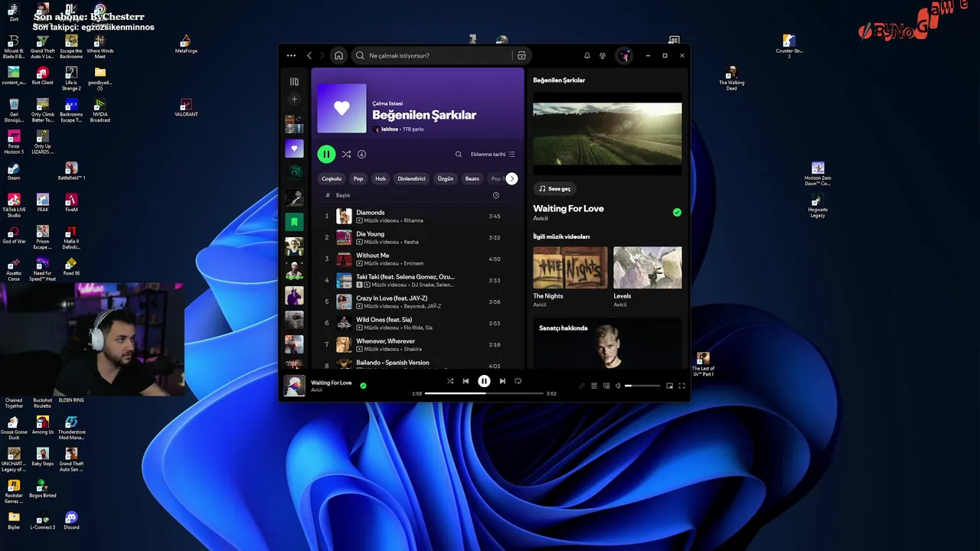Open the Friend Activity icon
Screen dimensions: 980x551
pos(603,55)
